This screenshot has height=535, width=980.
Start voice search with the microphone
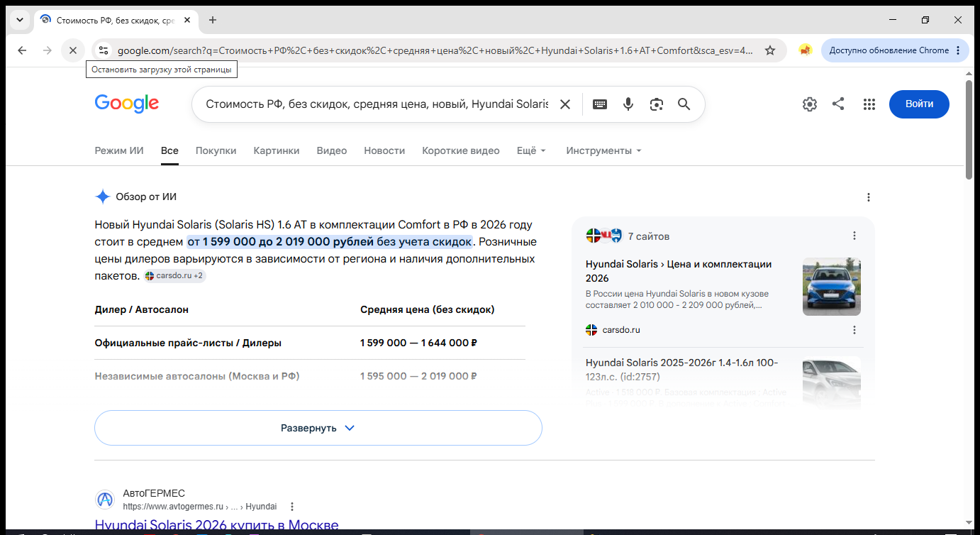[x=628, y=104]
